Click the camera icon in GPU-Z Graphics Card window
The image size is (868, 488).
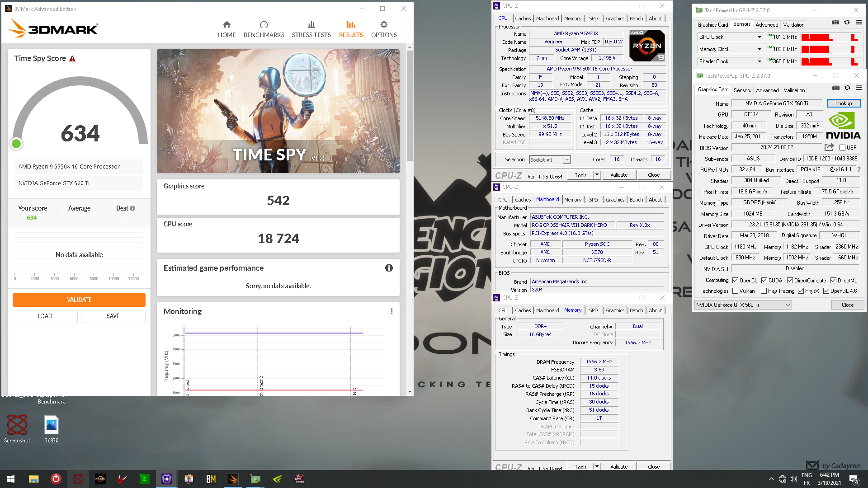point(836,88)
